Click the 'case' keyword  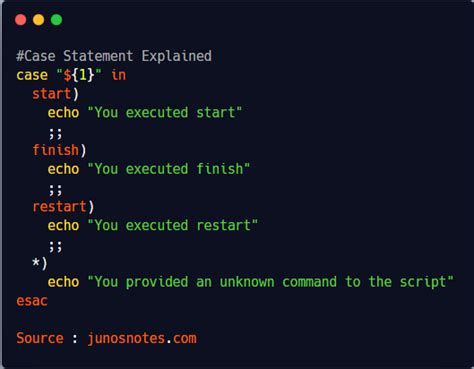tap(32, 75)
